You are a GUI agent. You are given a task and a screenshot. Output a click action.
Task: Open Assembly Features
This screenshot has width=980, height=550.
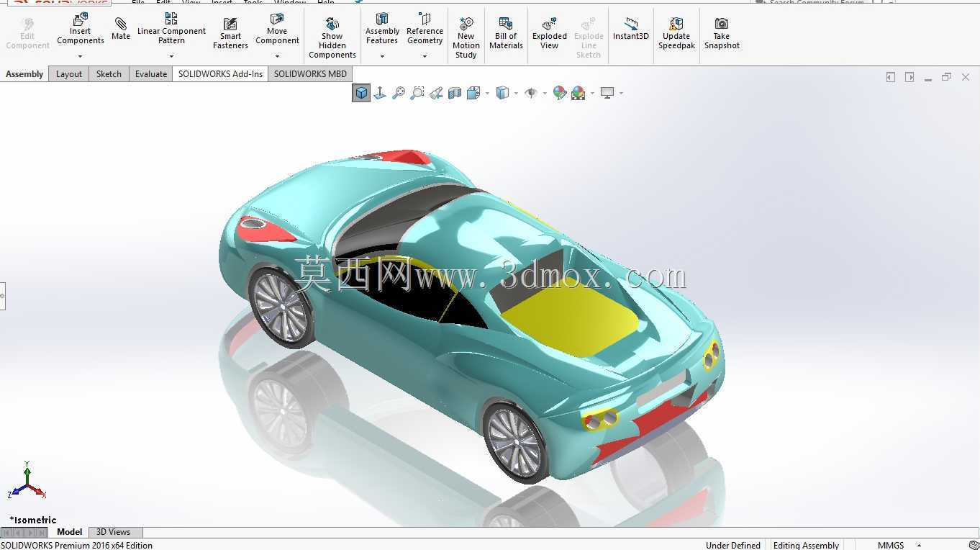(382, 29)
